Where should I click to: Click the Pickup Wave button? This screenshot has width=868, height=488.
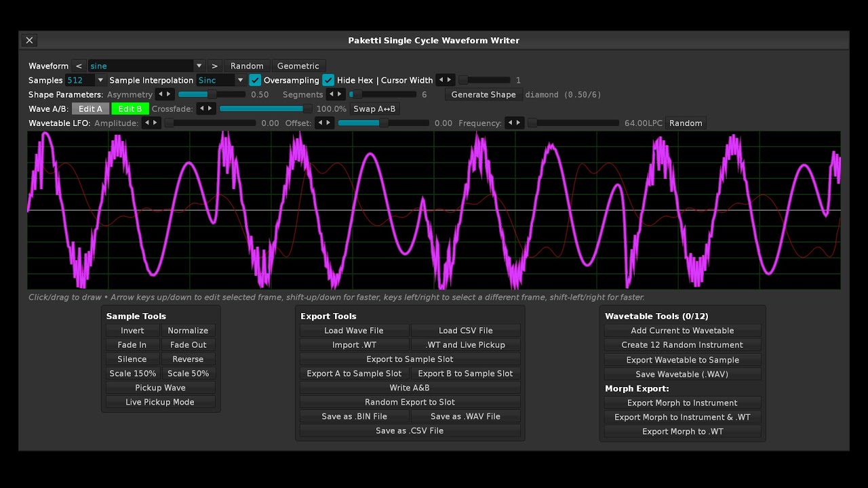click(160, 387)
